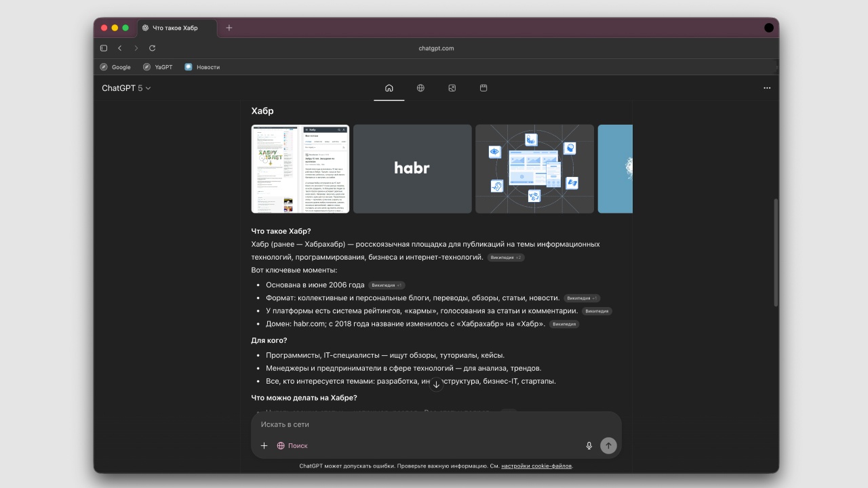Open the 'habr' logo image thumbnail
The image size is (868, 488).
(x=412, y=169)
